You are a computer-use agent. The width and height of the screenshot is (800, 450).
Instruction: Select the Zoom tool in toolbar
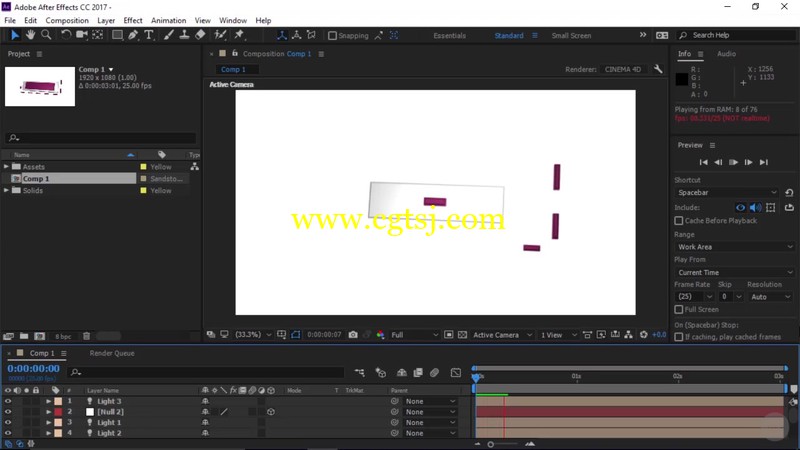click(x=46, y=35)
